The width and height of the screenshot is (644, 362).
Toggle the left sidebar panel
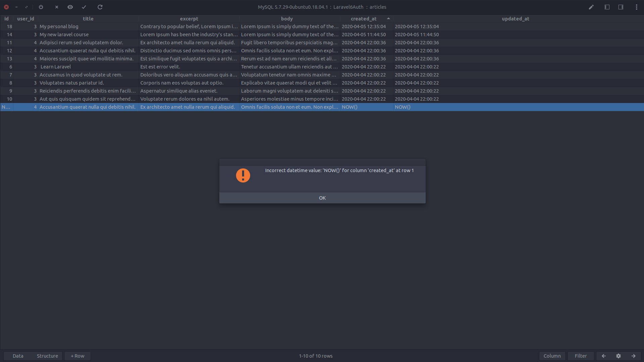(607, 7)
